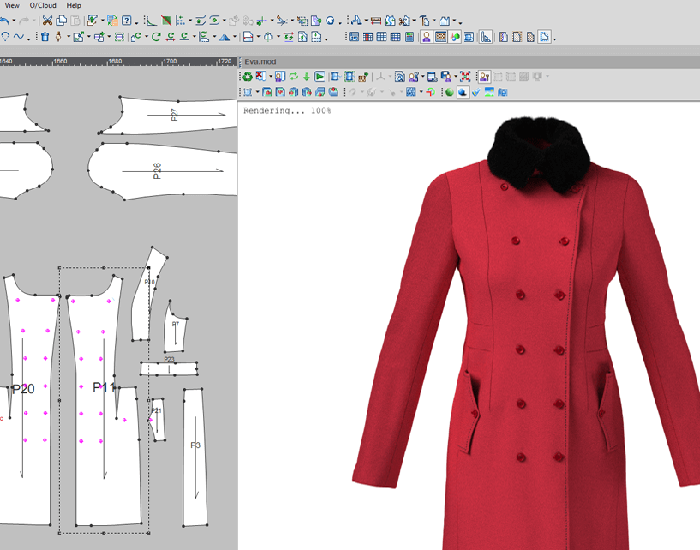Start 3D simulation with green play icon
Screen dimensions: 700x550
tap(319, 77)
